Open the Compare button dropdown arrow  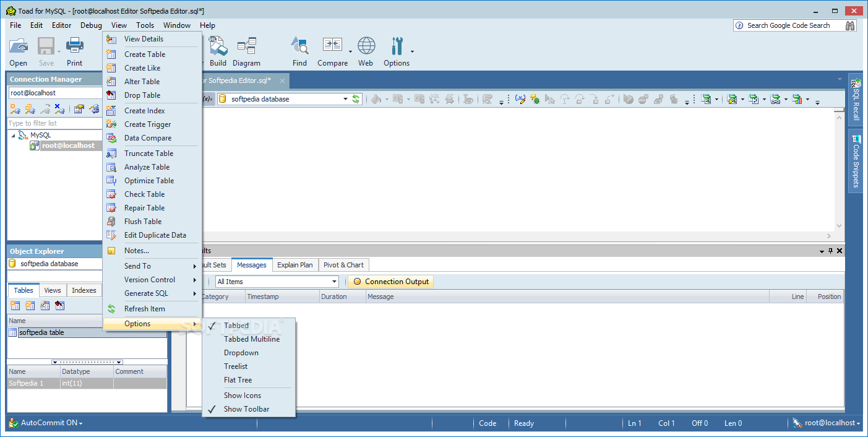click(x=350, y=52)
